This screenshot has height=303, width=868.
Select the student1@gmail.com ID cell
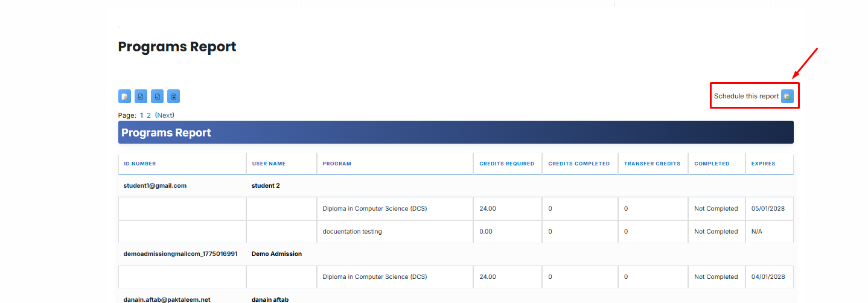(x=155, y=186)
